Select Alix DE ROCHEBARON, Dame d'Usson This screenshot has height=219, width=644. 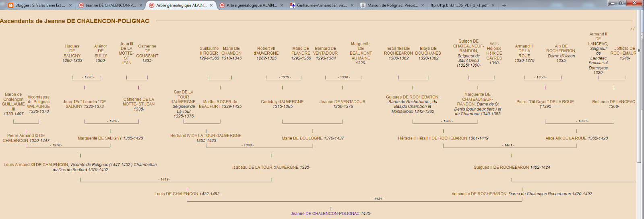(561, 53)
